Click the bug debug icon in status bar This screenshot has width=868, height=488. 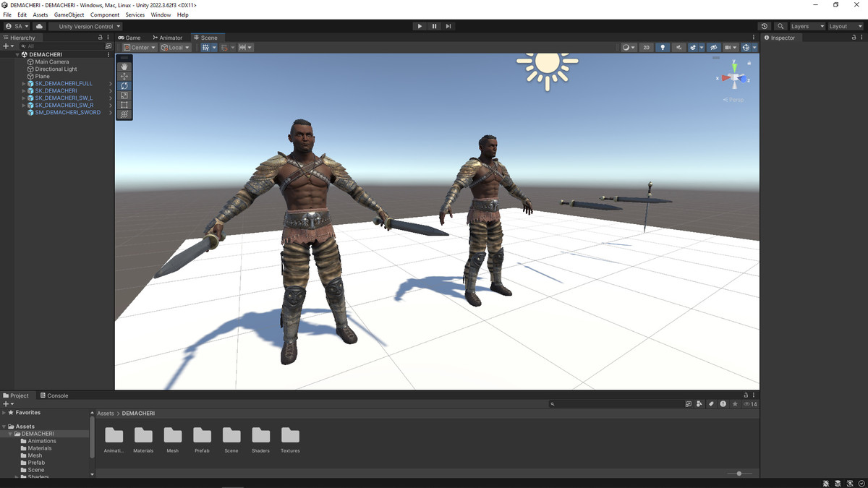tap(826, 483)
